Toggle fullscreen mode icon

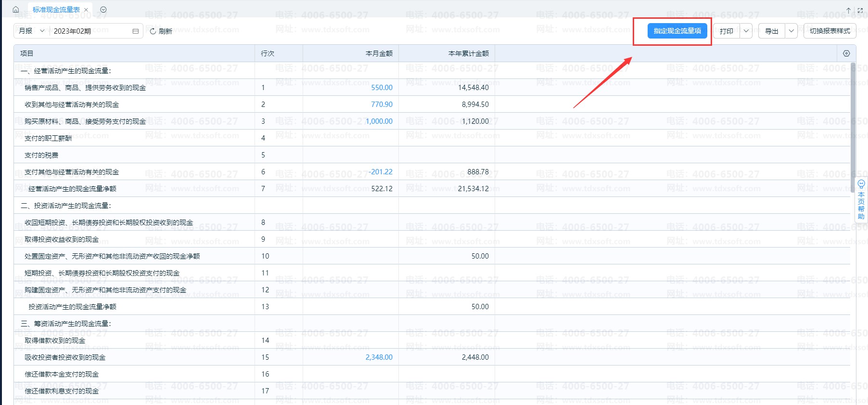point(860,10)
